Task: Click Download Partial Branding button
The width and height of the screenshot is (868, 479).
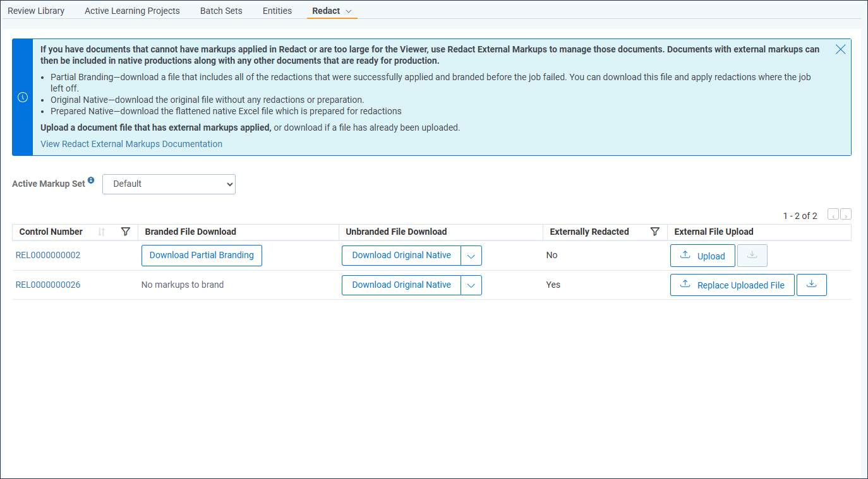Action: point(202,256)
